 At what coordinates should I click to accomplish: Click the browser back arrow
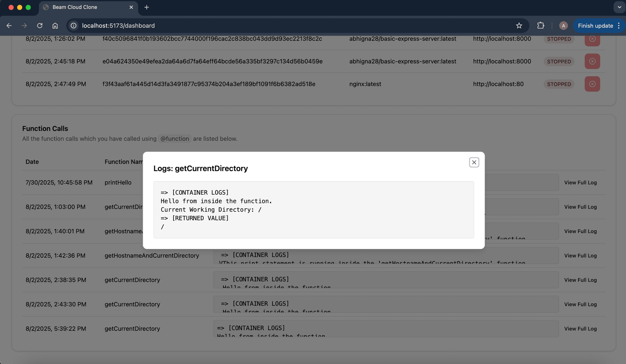tap(9, 25)
